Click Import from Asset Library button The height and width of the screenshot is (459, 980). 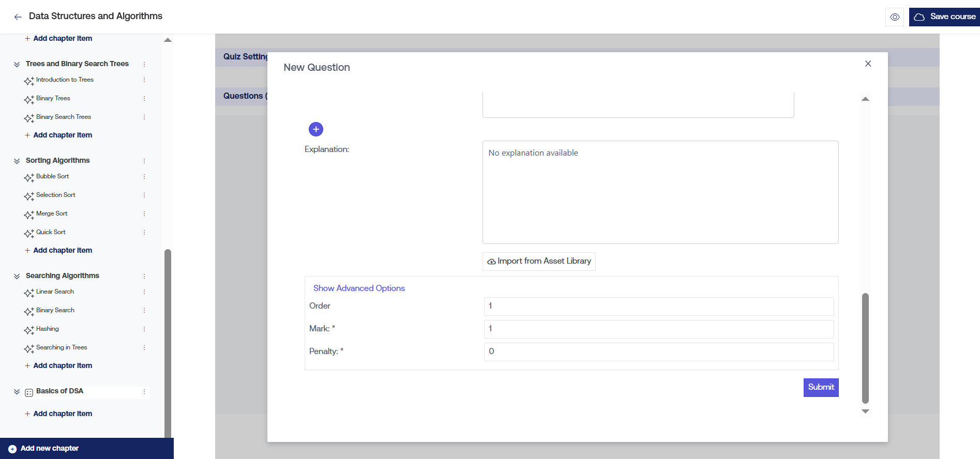coord(539,262)
